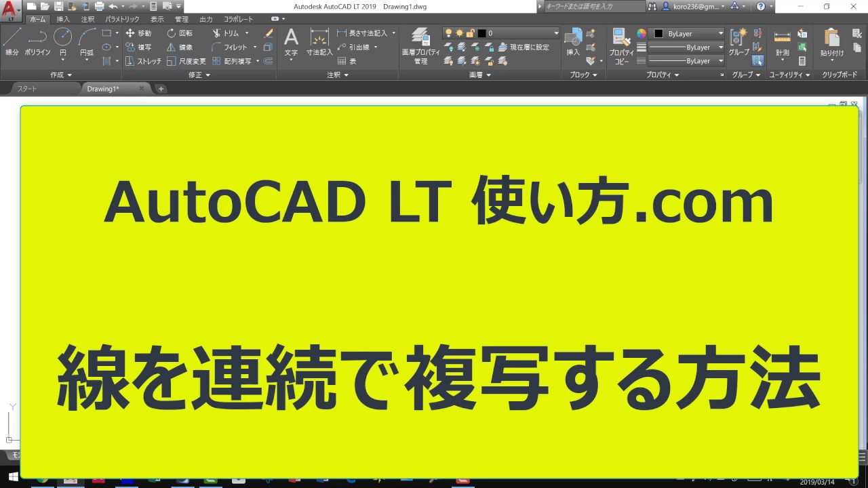Open the パラメトリック ribbon tab
The width and height of the screenshot is (868, 488).
pos(122,19)
